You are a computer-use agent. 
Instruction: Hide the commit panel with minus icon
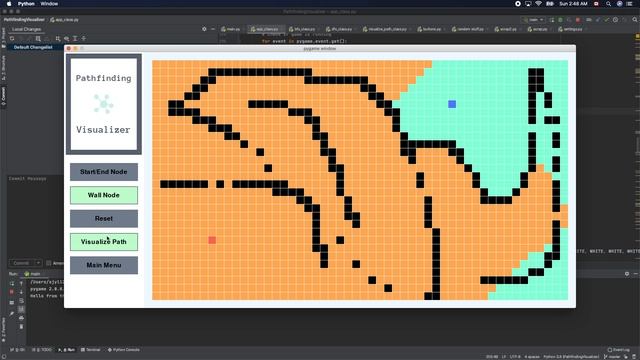tap(213, 29)
